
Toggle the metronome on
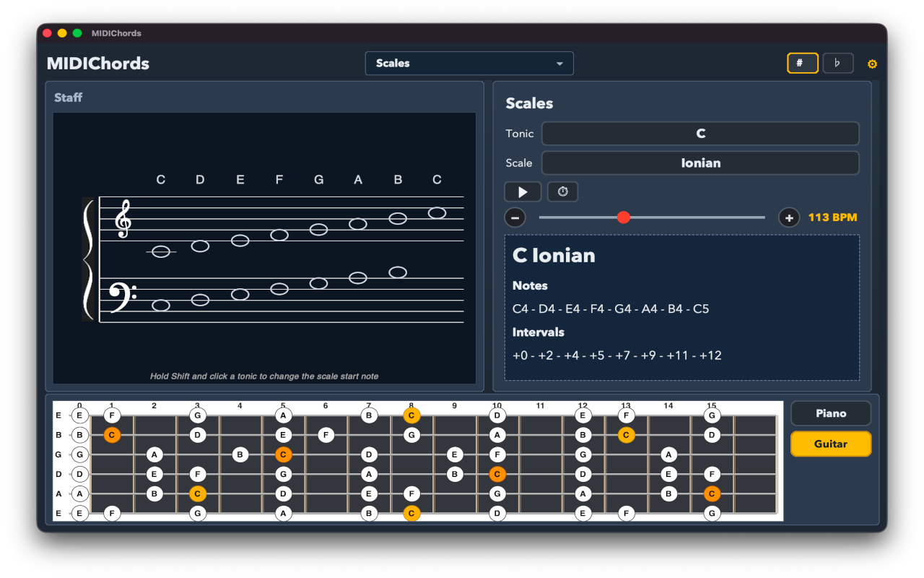click(562, 191)
